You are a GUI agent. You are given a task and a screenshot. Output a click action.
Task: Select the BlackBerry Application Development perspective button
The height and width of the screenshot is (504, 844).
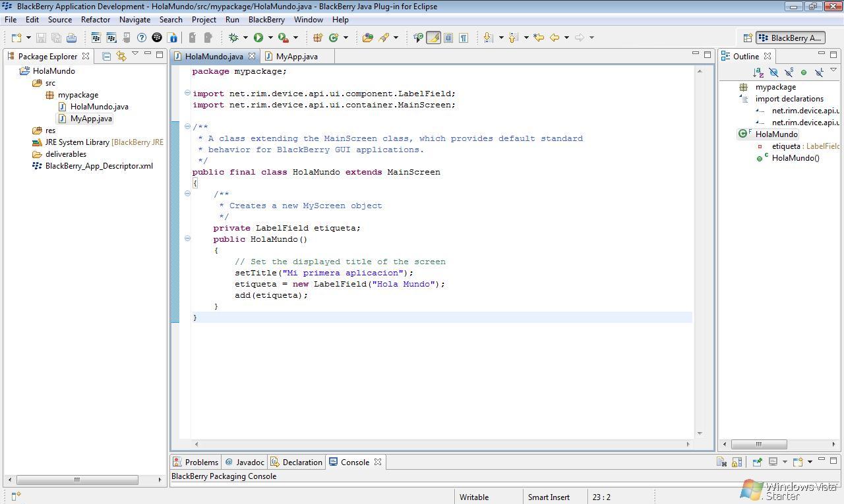(789, 38)
